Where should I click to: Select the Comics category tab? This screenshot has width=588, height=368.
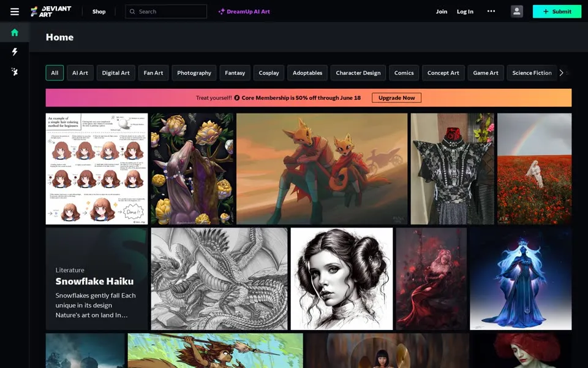coord(404,73)
